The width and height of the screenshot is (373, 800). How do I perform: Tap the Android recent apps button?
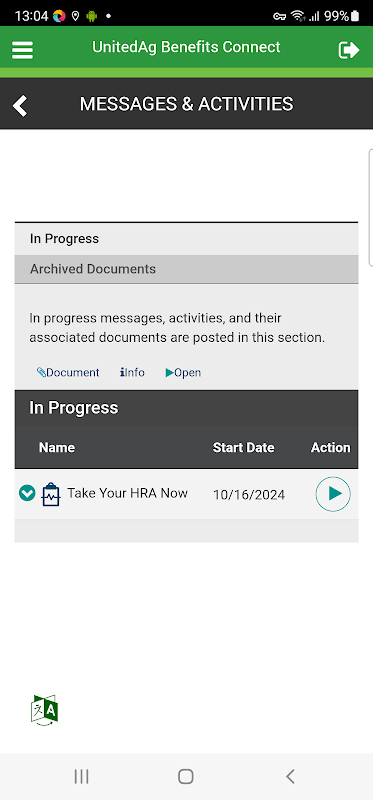(x=82, y=777)
